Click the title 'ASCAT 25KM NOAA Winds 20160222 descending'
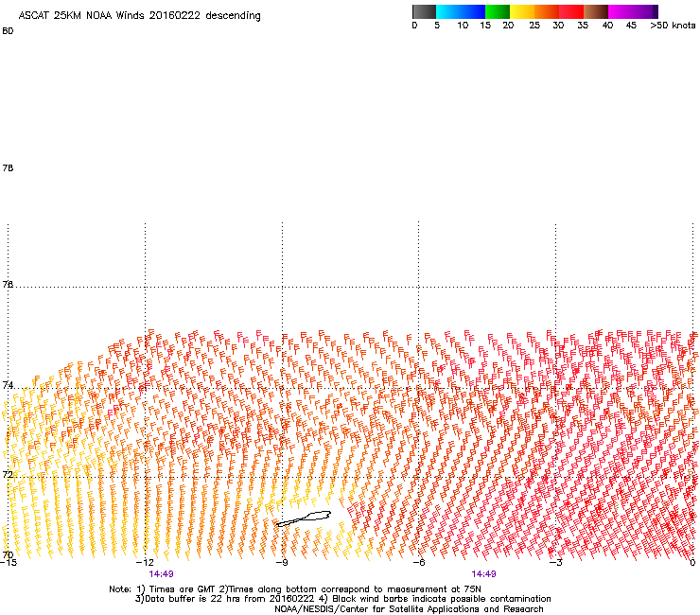Viewport: 700px width, 615px height. [139, 16]
